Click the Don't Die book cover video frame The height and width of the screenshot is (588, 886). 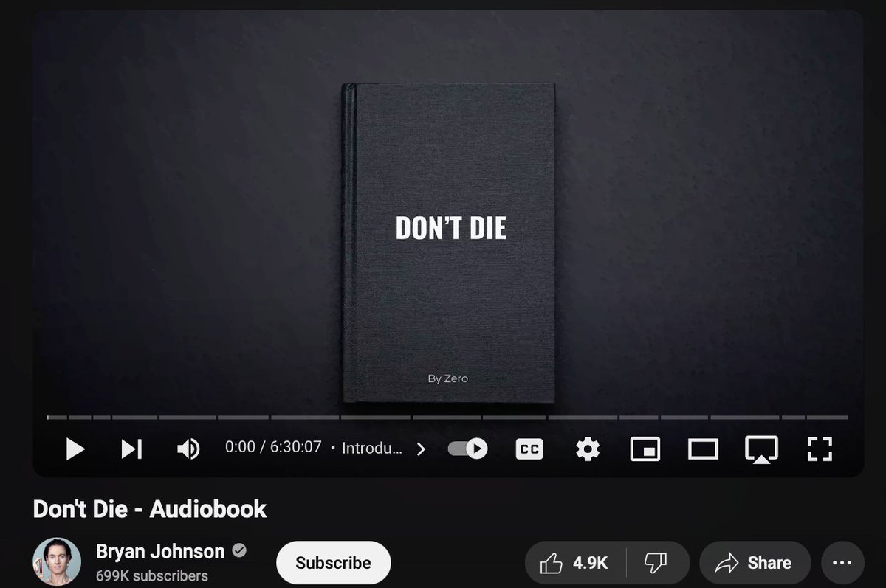(x=447, y=243)
